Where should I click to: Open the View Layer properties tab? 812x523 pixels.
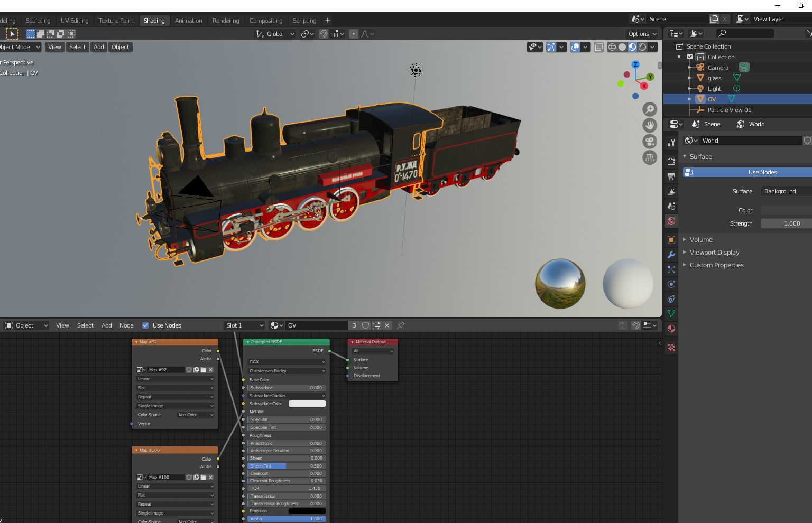click(x=671, y=191)
